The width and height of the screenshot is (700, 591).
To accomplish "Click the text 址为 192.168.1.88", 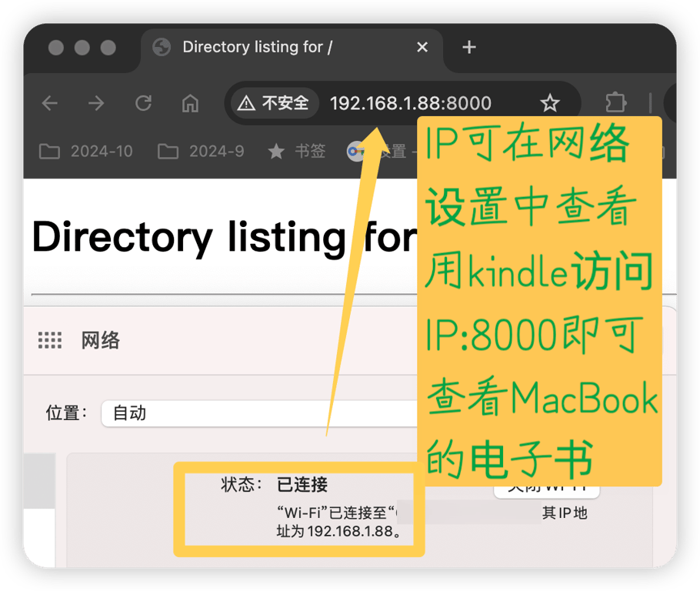I will coord(338,532).
